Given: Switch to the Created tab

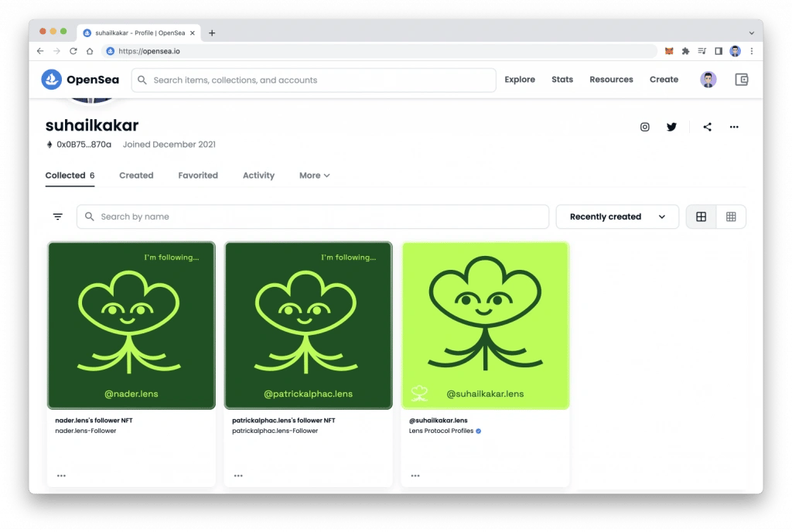Looking at the screenshot, I should pyautogui.click(x=136, y=176).
